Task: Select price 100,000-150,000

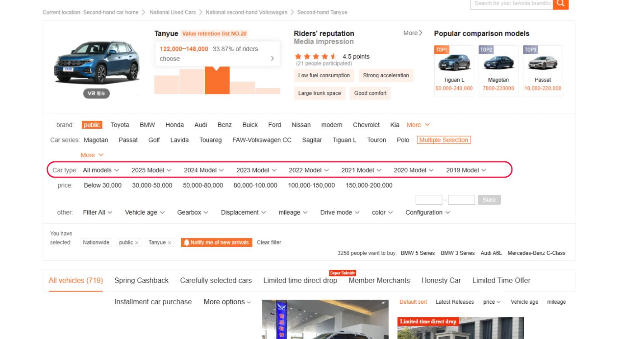Action: (x=311, y=185)
